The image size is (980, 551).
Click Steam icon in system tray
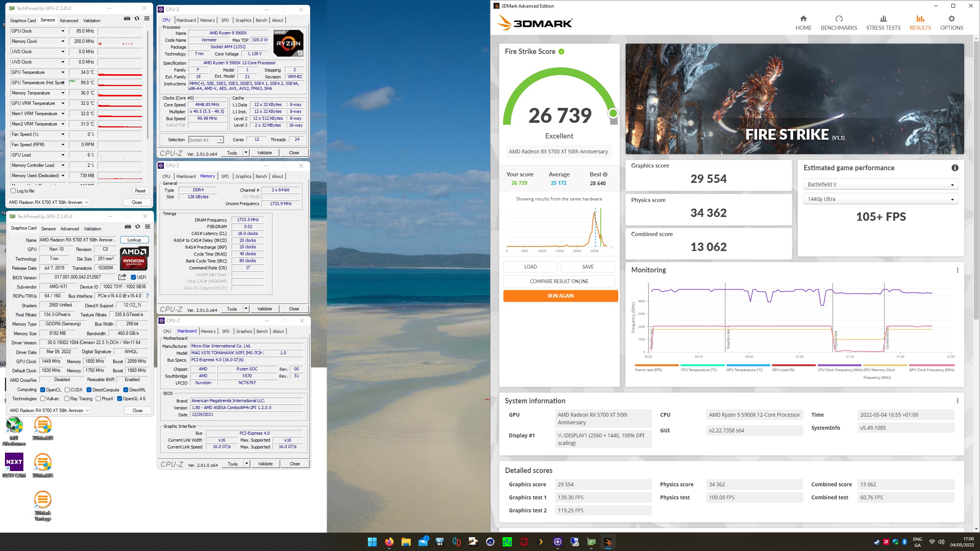[x=877, y=542]
